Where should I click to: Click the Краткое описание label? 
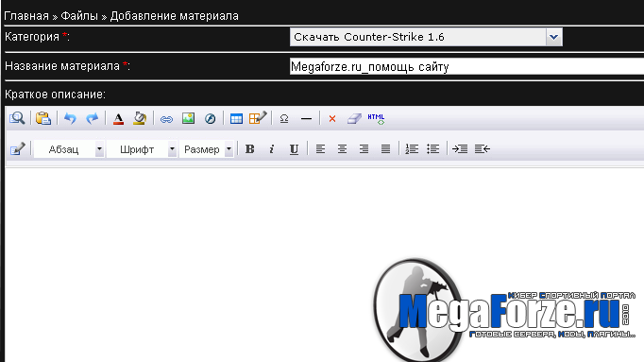[55, 95]
